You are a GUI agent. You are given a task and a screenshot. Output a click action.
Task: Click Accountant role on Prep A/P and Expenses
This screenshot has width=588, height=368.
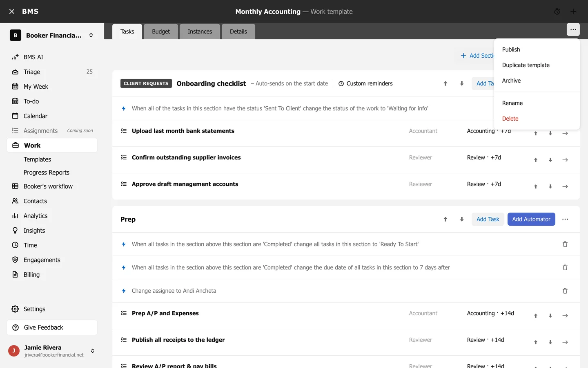coord(423,313)
